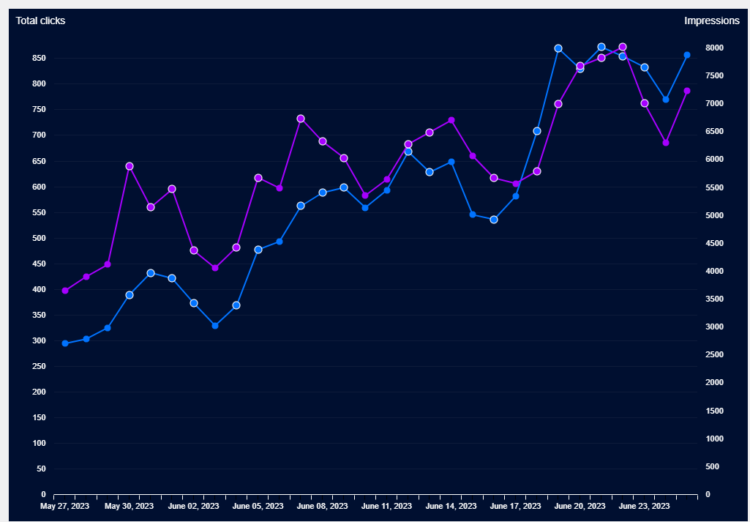750x522 pixels.
Task: Click the 8000 label on Impressions axis
Action: tap(713, 48)
